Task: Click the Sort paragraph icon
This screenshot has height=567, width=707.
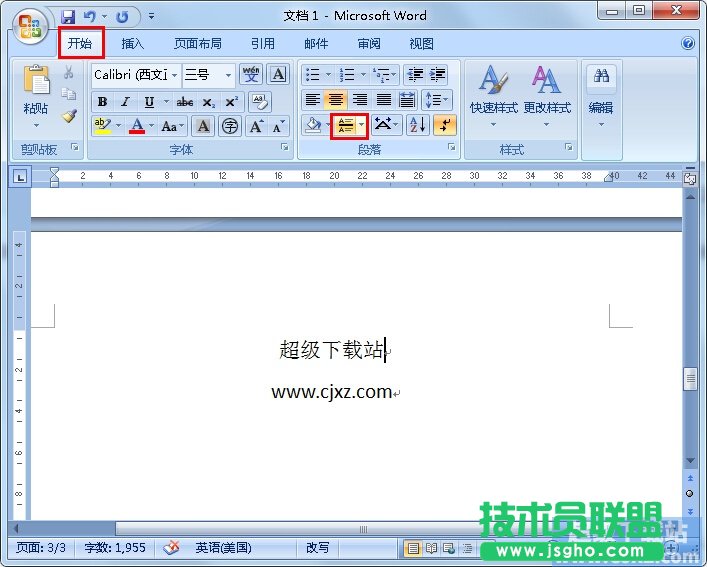Action: 417,125
